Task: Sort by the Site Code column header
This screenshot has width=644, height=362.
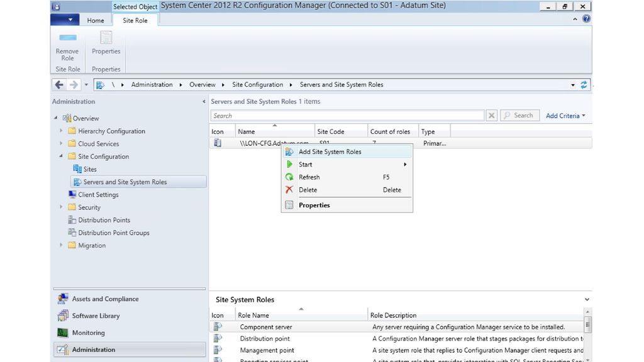Action: pyautogui.click(x=341, y=131)
